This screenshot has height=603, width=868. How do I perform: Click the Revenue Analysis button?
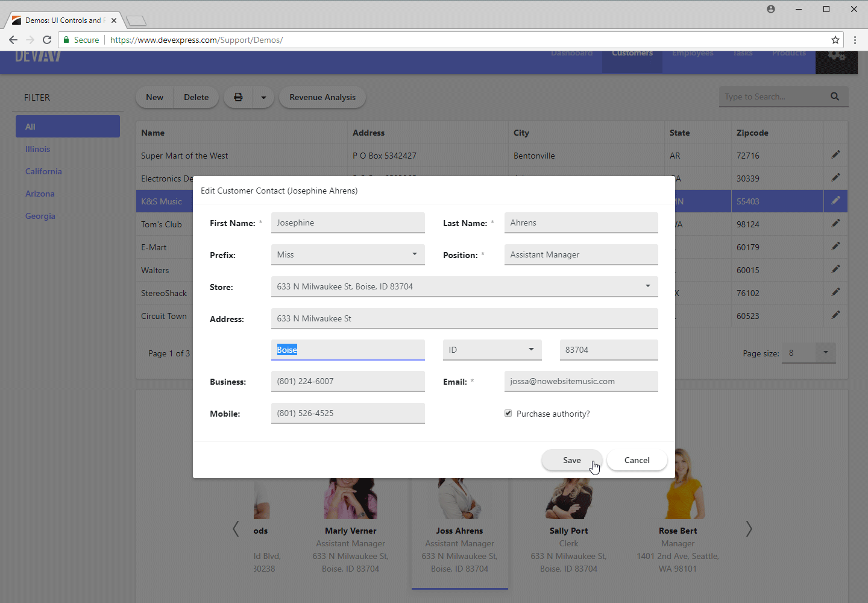point(322,97)
